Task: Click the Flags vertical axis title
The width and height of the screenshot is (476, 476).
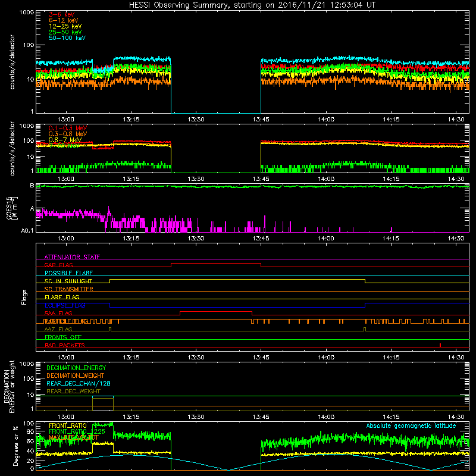Action: click(x=24, y=297)
